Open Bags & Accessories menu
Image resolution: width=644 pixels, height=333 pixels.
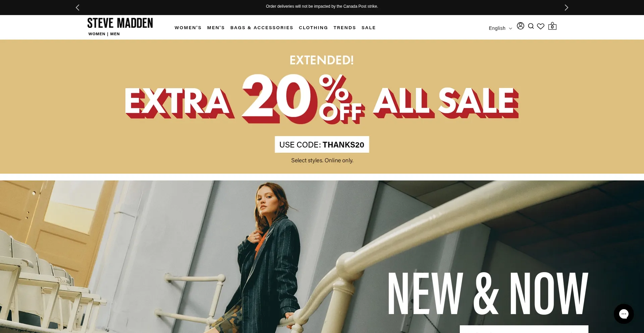[262, 27]
